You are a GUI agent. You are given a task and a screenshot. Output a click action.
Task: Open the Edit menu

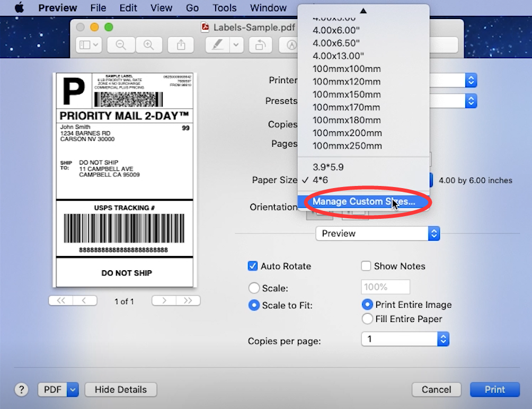(128, 8)
